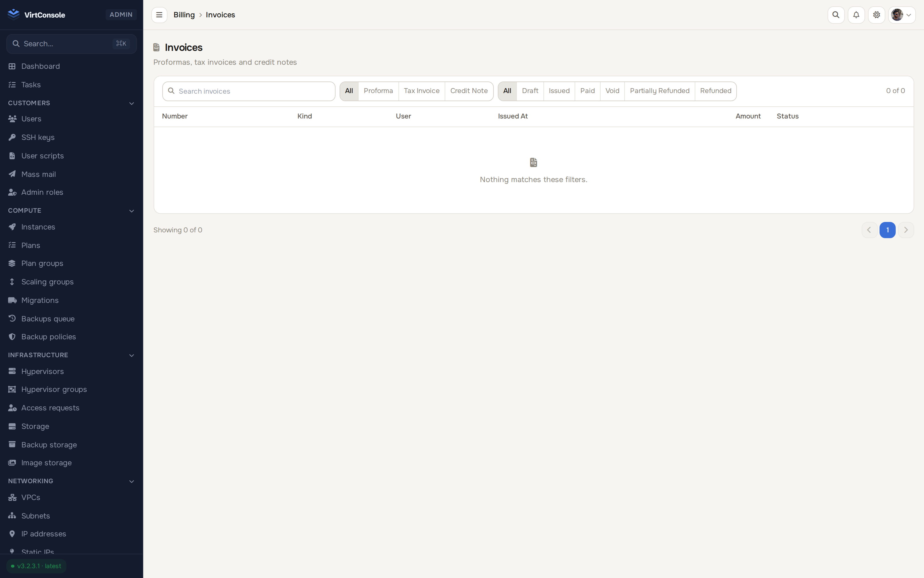Image resolution: width=924 pixels, height=578 pixels.
Task: Filter by Partially Refunded status
Action: [660, 91]
